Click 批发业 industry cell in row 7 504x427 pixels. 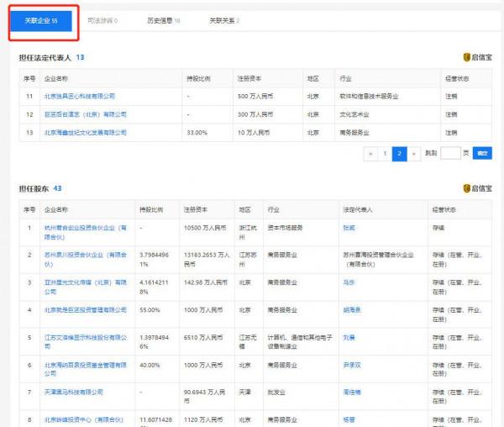coord(276,393)
